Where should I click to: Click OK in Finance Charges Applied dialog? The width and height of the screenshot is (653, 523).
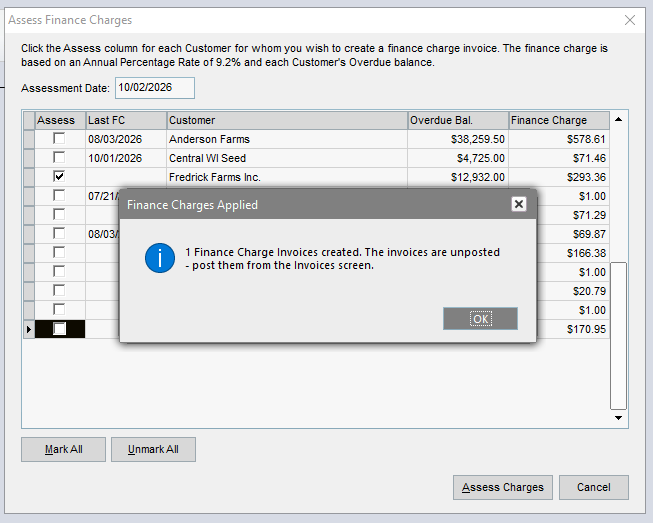[480, 319]
